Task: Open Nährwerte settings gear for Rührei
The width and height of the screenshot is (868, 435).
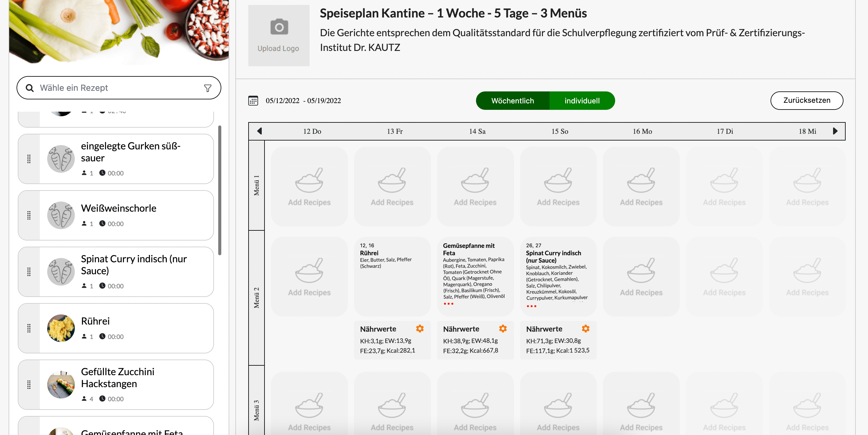Action: click(x=420, y=329)
